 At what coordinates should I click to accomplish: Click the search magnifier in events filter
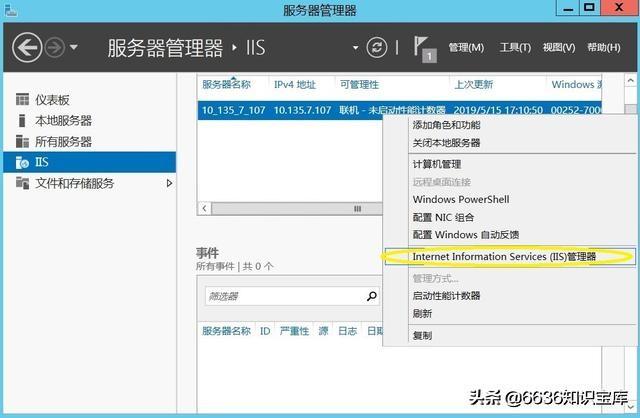371,296
